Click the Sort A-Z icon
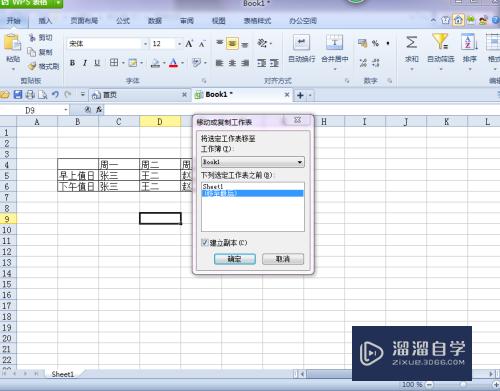This screenshot has height=391, width=500. 469,42
